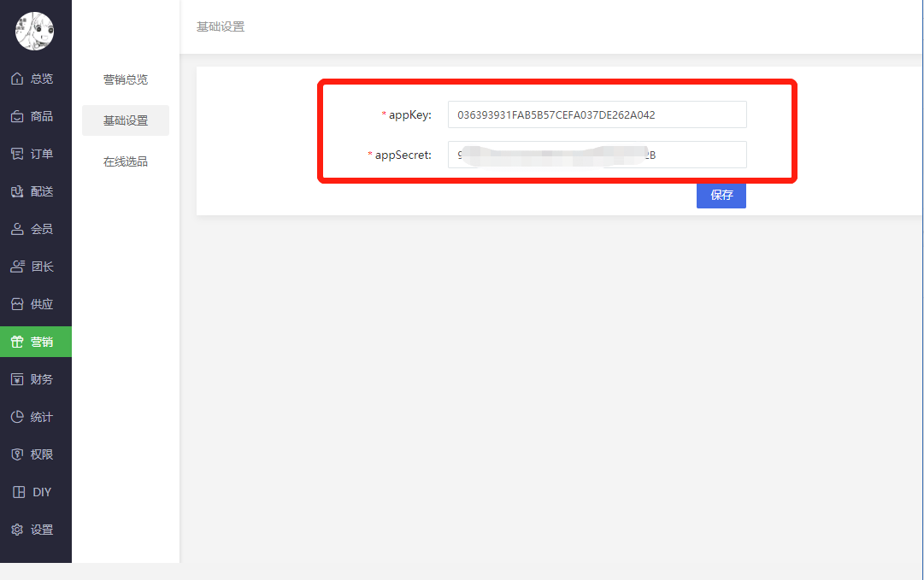Select the 会员 members icon
This screenshot has width=924, height=580.
pos(17,229)
